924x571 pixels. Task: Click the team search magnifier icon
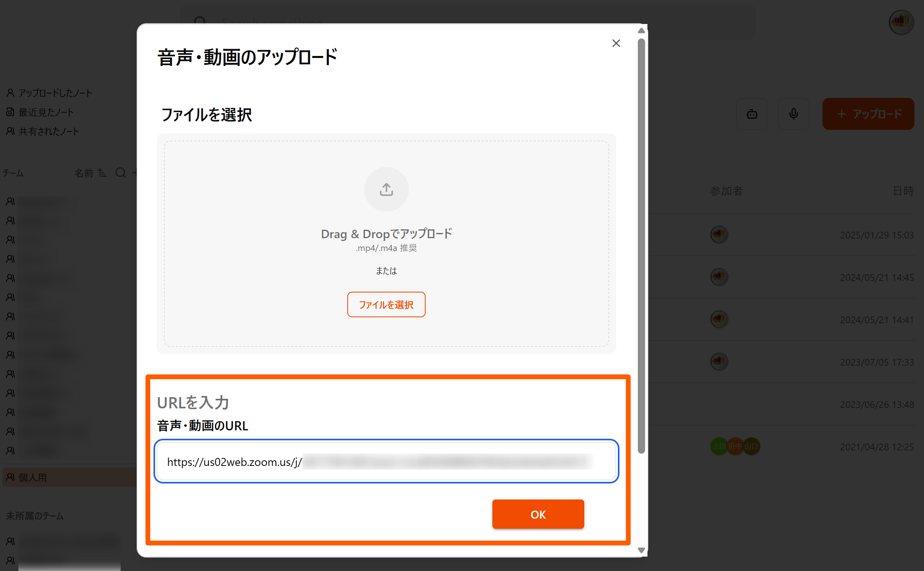click(x=120, y=173)
